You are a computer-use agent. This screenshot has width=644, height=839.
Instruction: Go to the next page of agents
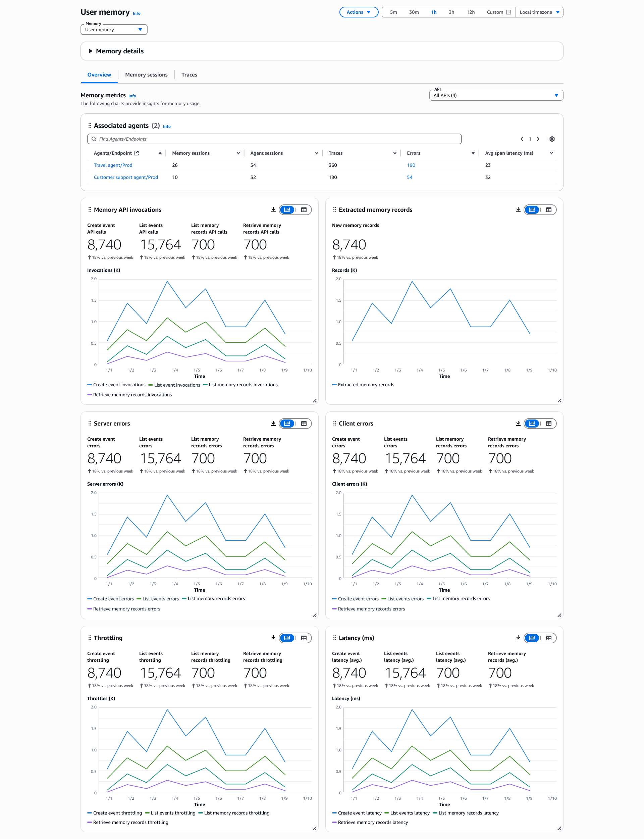[x=538, y=139]
